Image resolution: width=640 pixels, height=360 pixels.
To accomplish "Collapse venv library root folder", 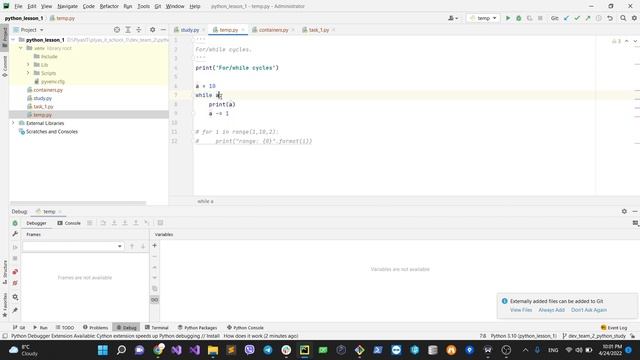I will [20, 48].
